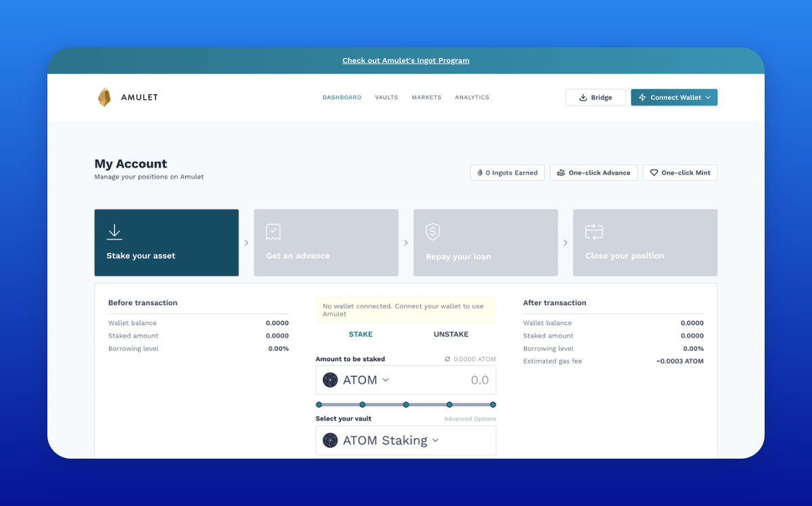Click the Bridge button

595,97
